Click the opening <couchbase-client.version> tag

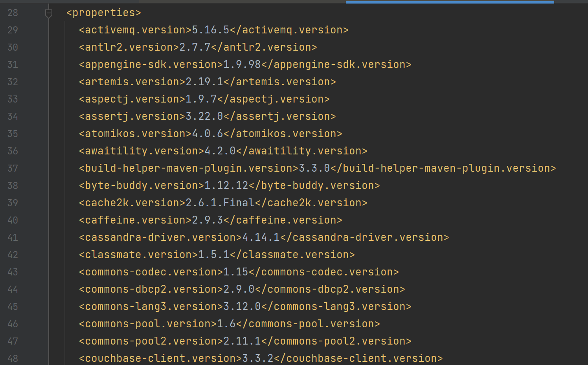coord(160,358)
